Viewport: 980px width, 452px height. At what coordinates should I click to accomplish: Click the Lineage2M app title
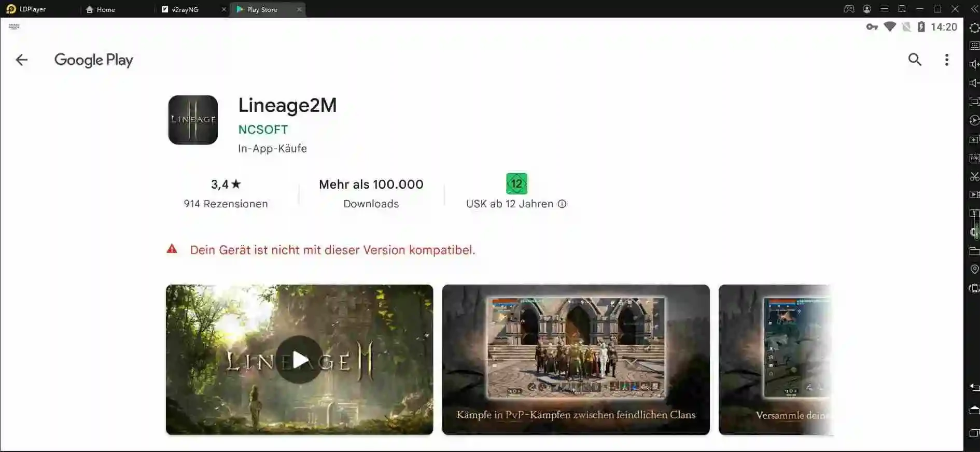click(x=287, y=105)
